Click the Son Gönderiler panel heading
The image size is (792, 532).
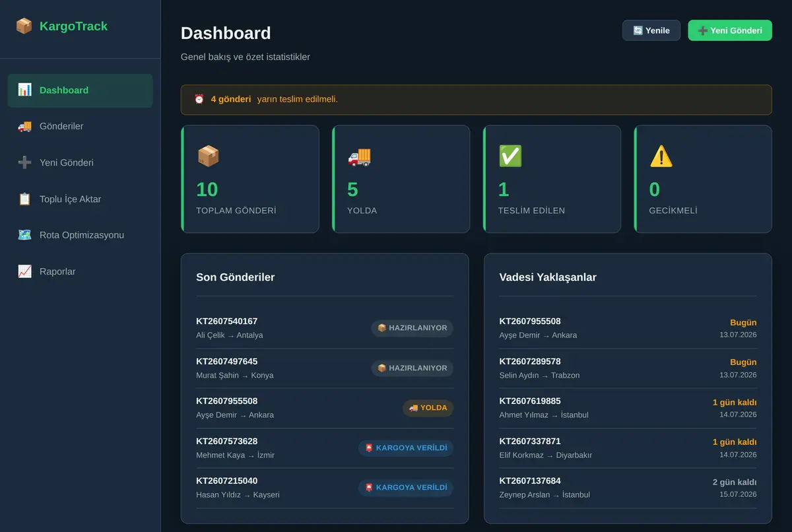236,277
